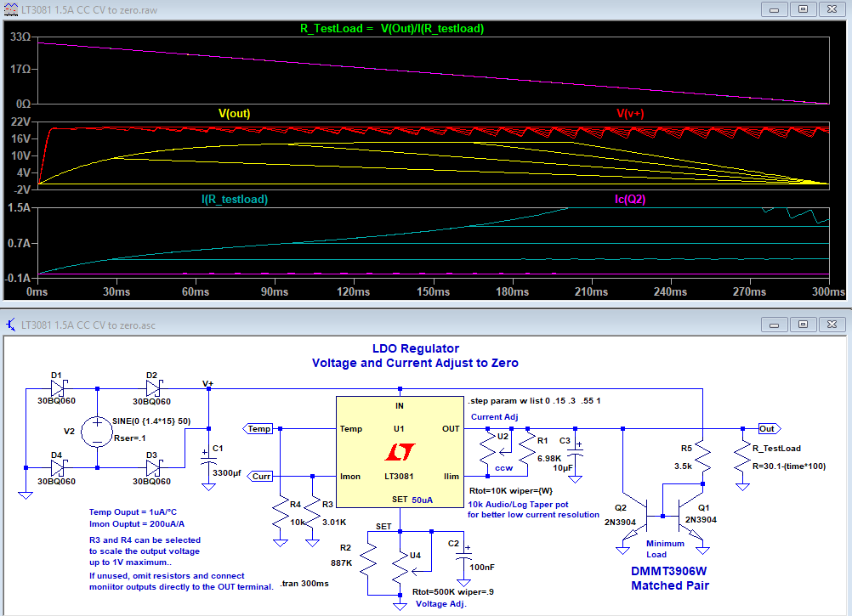Click the Rtot=500K wiper=.9 parameter text
This screenshot has height=616, width=852.
(x=453, y=591)
